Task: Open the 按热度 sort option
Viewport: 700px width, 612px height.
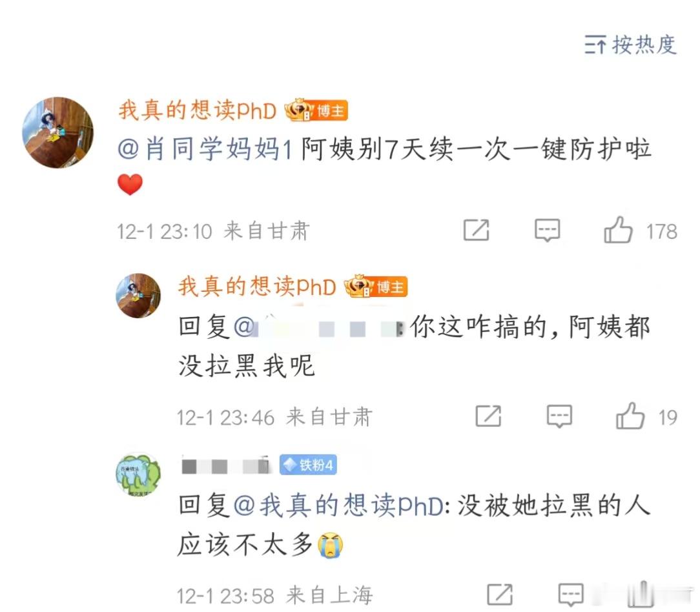Action: point(630,45)
